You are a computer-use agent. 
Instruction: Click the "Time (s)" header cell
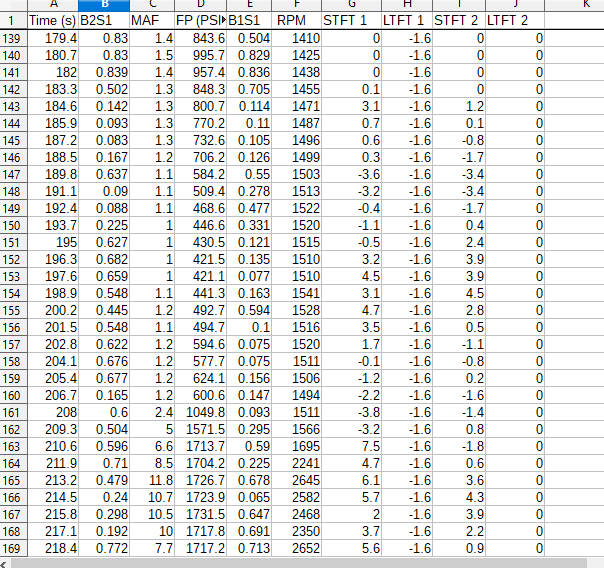point(52,20)
